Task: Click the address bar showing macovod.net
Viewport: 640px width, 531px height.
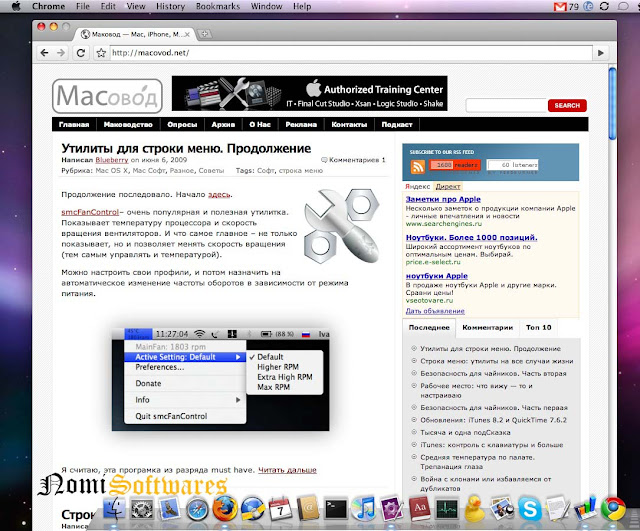Action: coord(351,53)
